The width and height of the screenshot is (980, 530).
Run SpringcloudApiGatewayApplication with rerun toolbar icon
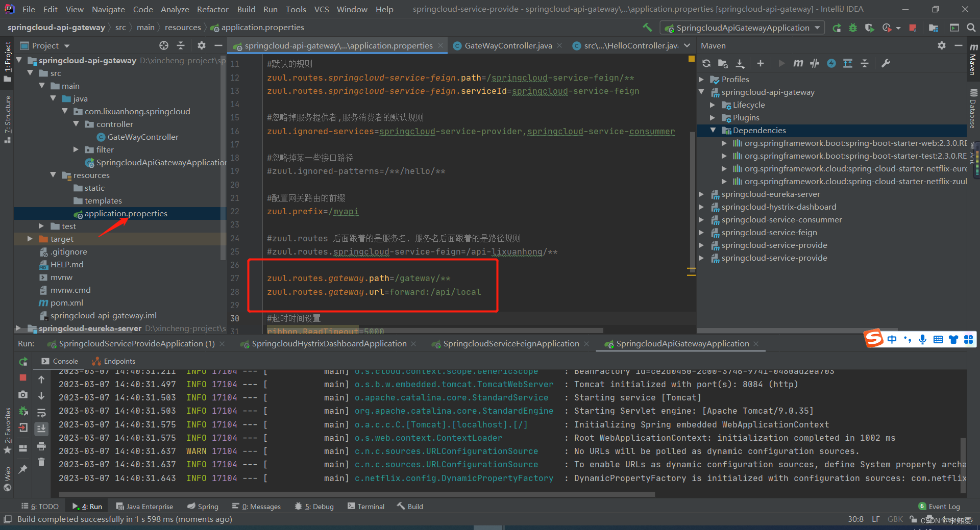[x=837, y=28]
